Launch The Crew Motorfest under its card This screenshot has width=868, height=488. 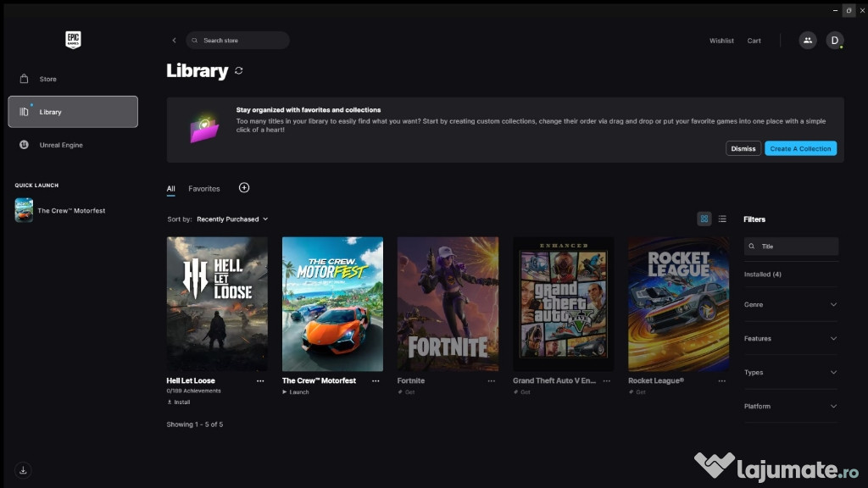[296, 392]
